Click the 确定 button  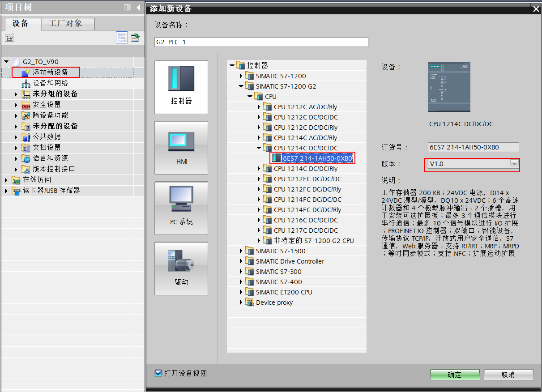pyautogui.click(x=455, y=375)
